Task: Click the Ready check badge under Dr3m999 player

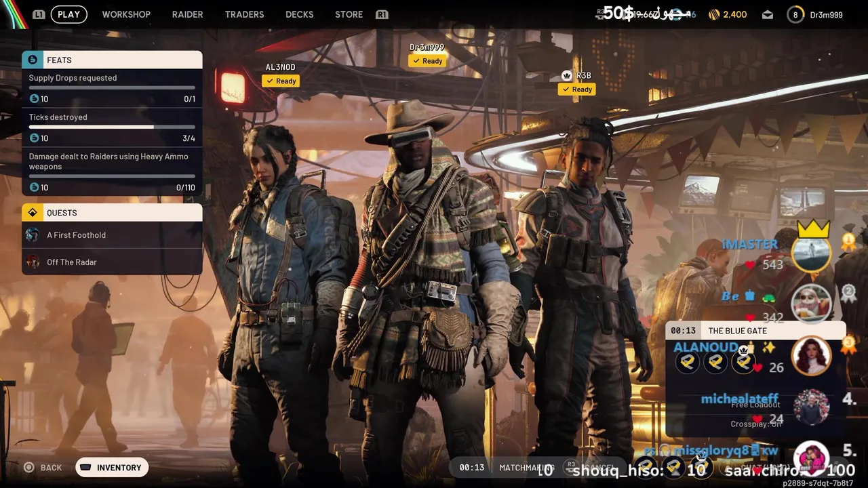Action: click(x=427, y=61)
